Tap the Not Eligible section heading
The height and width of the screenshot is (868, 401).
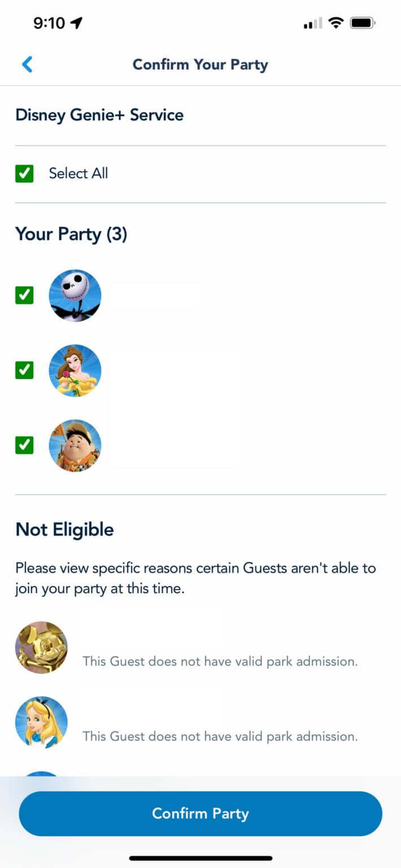pyautogui.click(x=64, y=530)
